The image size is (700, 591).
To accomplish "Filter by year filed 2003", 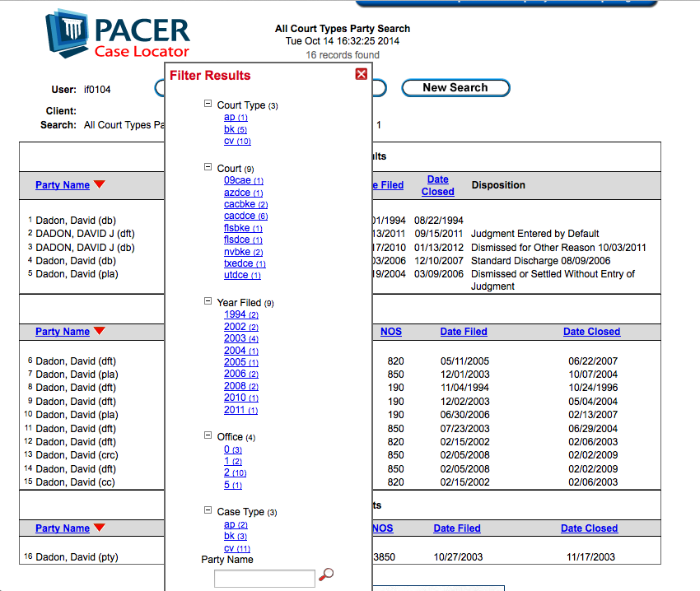I will pyautogui.click(x=241, y=338).
